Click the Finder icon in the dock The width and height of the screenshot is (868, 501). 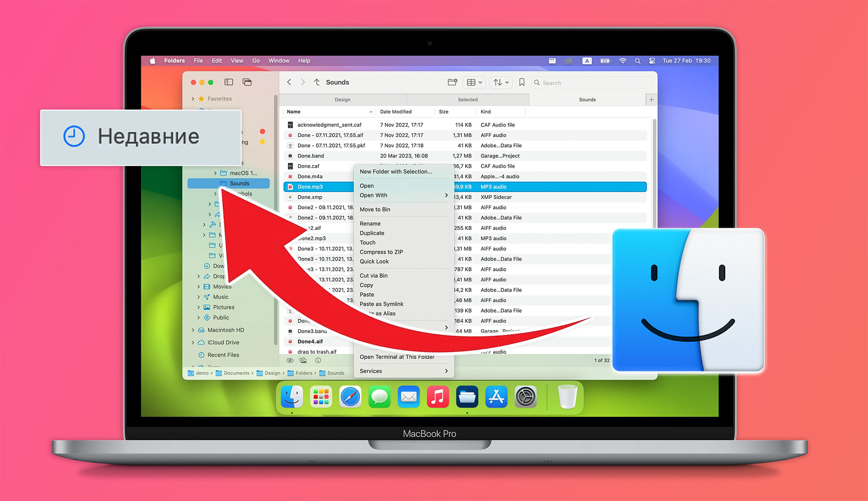(292, 397)
